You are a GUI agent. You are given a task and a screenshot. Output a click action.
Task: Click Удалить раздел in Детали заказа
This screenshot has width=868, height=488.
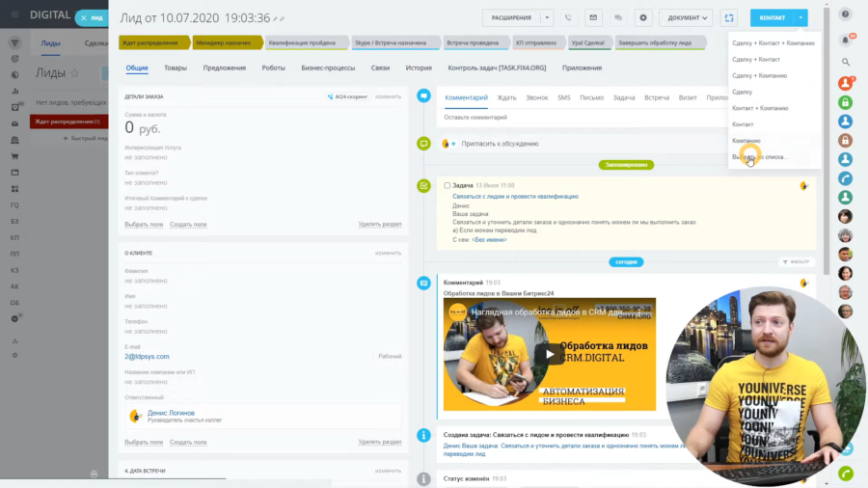pos(380,224)
